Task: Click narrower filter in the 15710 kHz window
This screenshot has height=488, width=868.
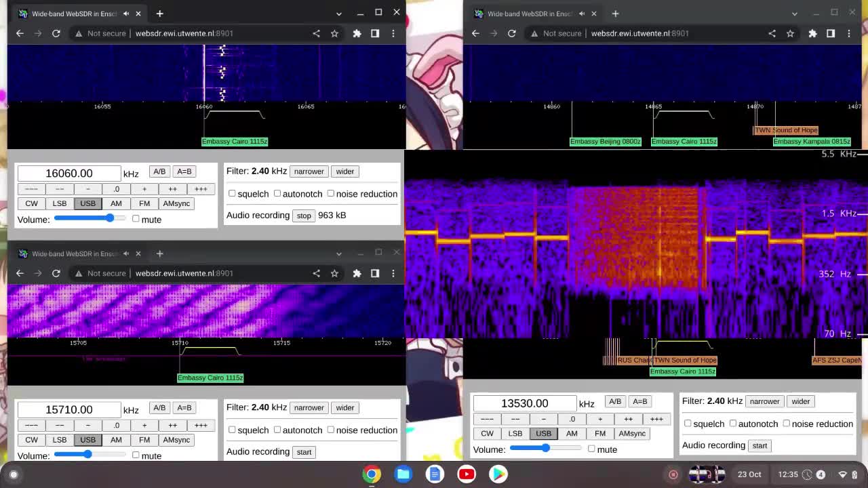Action: tap(309, 408)
